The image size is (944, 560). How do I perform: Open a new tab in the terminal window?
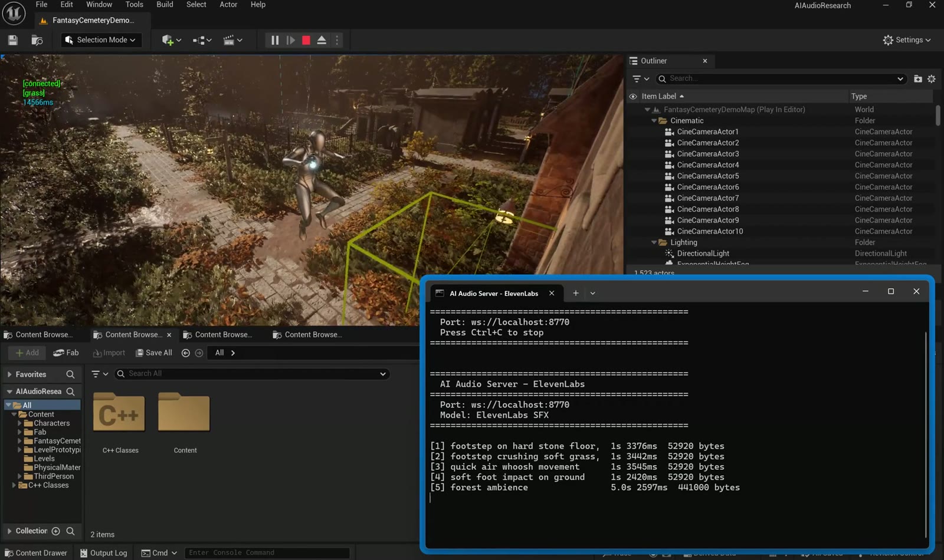pos(576,293)
